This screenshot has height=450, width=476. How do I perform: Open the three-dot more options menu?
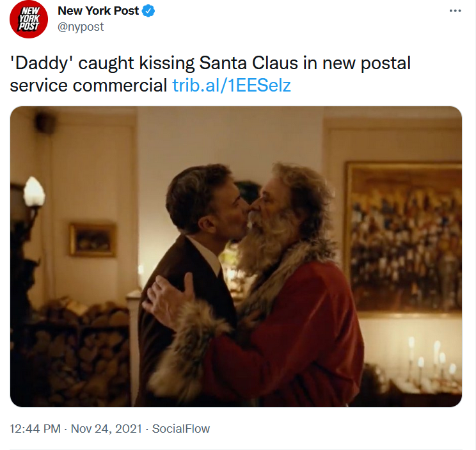[x=455, y=11]
